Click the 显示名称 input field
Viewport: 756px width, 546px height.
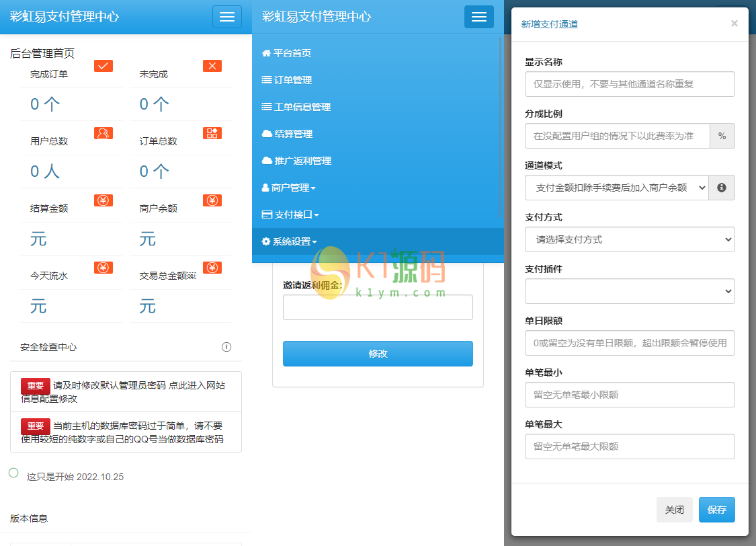(x=630, y=84)
